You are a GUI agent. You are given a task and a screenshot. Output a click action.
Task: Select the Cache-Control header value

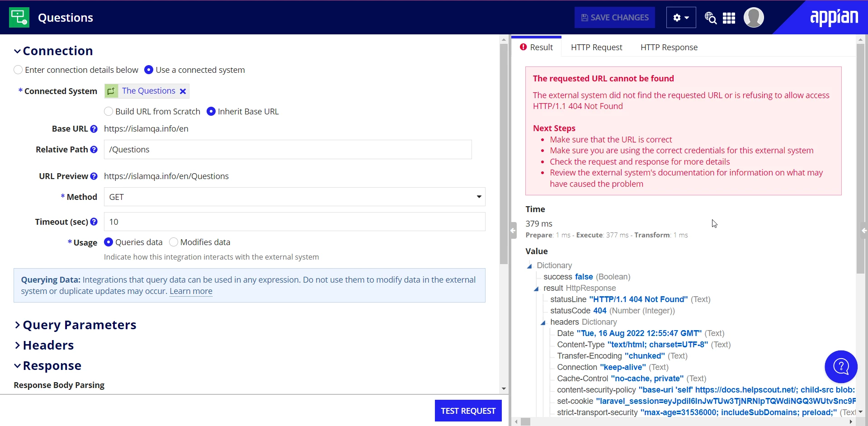(647, 379)
